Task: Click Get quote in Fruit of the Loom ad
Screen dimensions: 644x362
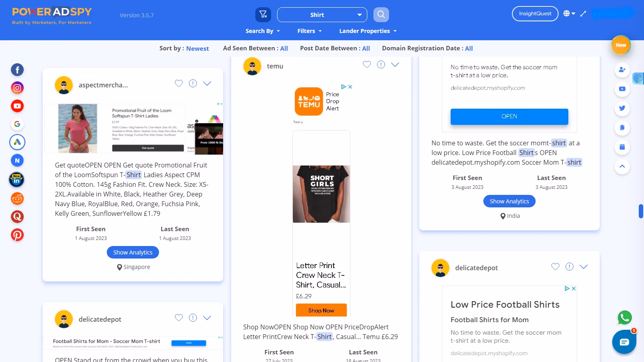Action: (148, 148)
